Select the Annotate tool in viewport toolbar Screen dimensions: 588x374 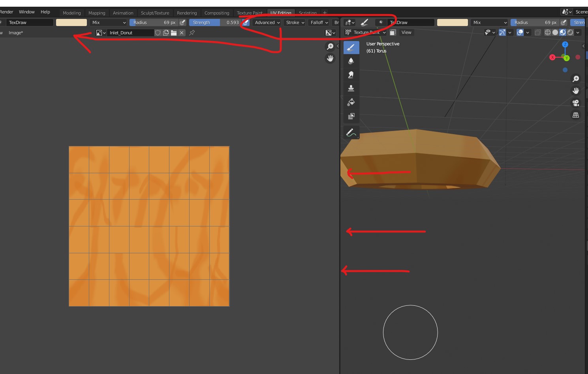pos(351,133)
